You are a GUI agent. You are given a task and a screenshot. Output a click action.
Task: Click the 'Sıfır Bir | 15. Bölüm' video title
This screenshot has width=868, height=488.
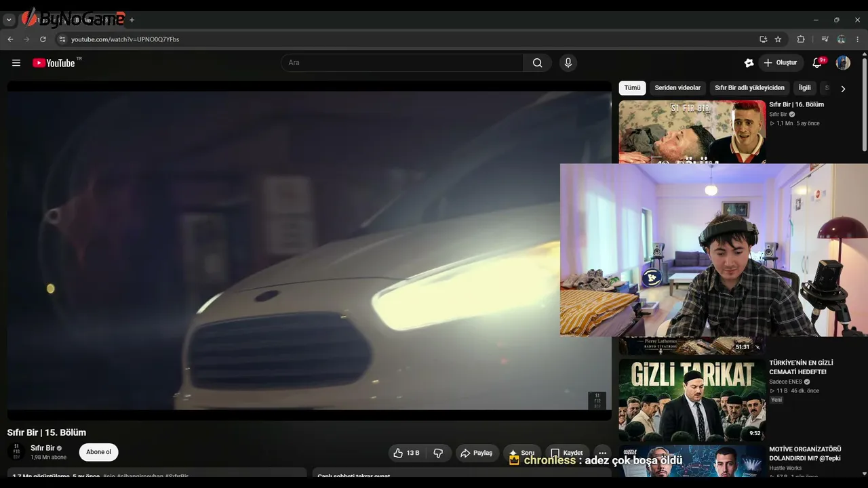(47, 432)
